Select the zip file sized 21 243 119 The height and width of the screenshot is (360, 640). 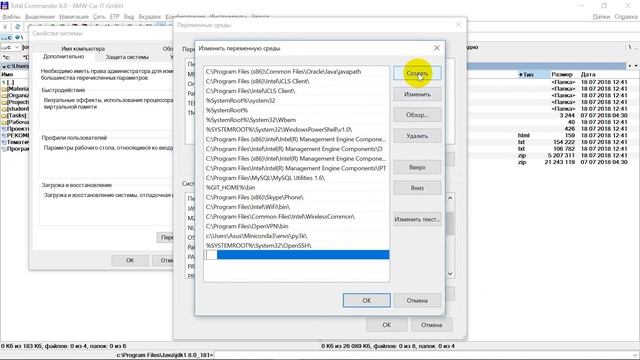[573, 162]
